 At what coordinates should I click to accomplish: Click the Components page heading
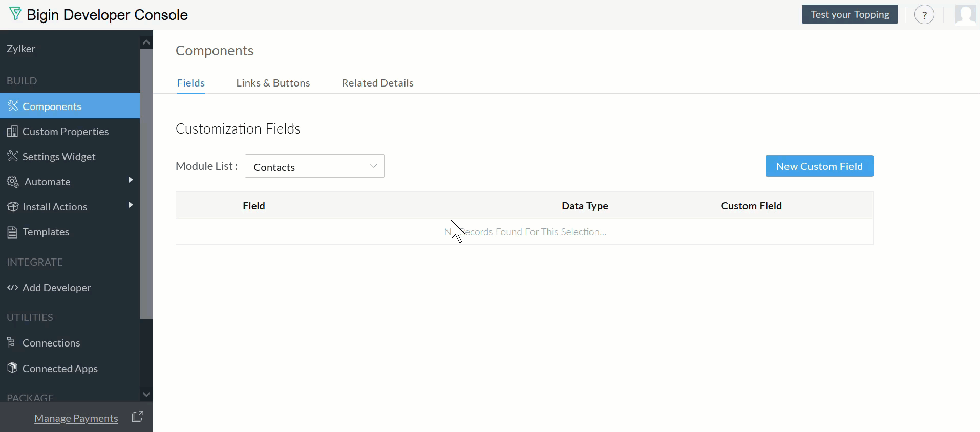[x=215, y=50]
